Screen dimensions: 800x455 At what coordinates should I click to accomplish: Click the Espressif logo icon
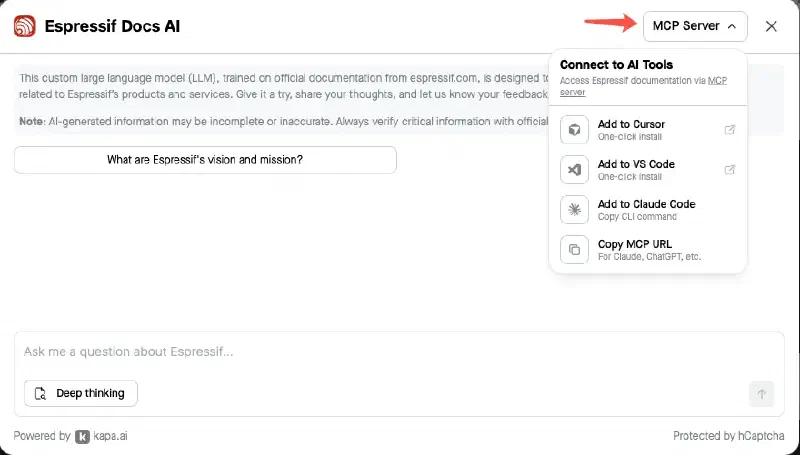pos(24,26)
